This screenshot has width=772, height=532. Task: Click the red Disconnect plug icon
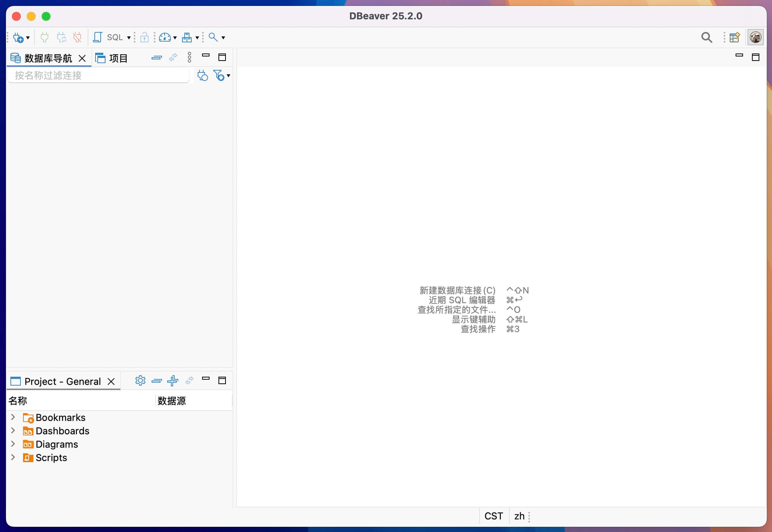[x=77, y=37]
